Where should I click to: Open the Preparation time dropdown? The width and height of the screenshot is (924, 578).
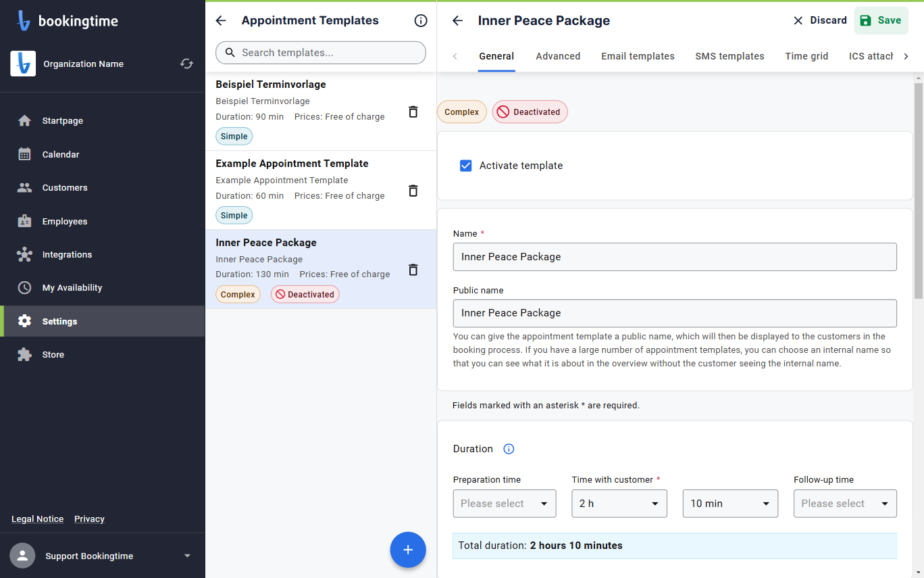click(x=505, y=504)
